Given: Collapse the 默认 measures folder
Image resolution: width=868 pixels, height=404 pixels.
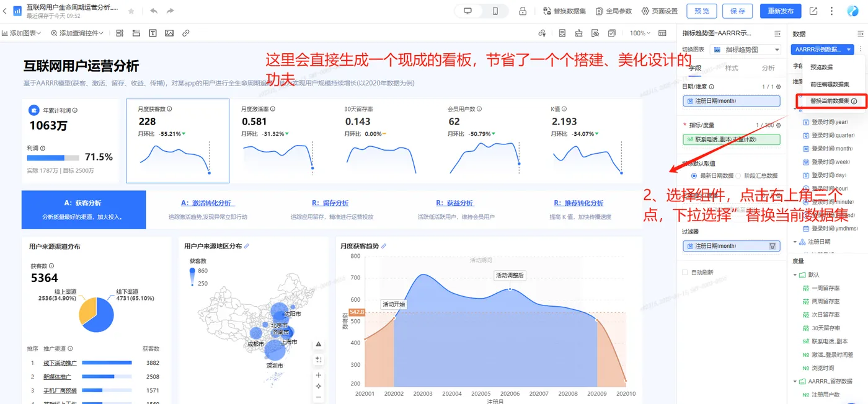Looking at the screenshot, I should coord(795,274).
